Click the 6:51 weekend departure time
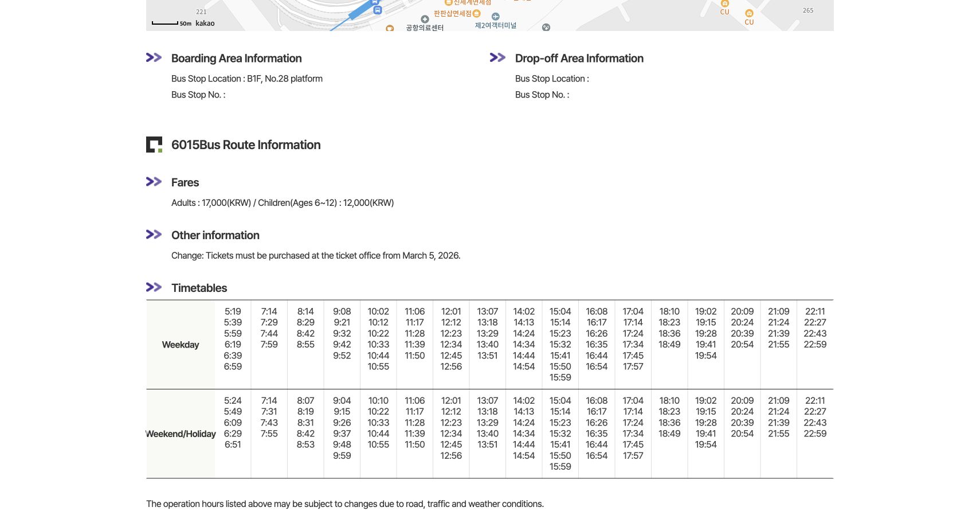 [233, 444]
